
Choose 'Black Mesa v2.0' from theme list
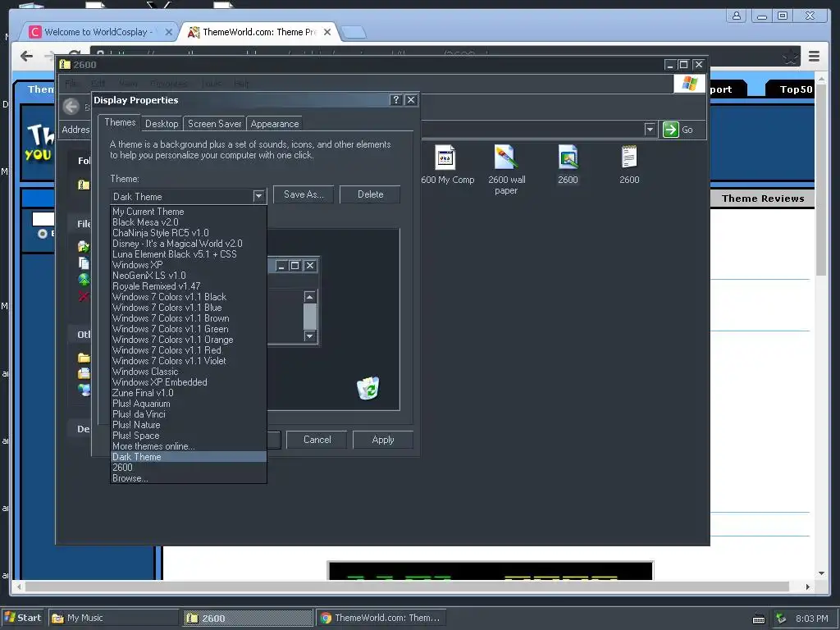click(189, 222)
